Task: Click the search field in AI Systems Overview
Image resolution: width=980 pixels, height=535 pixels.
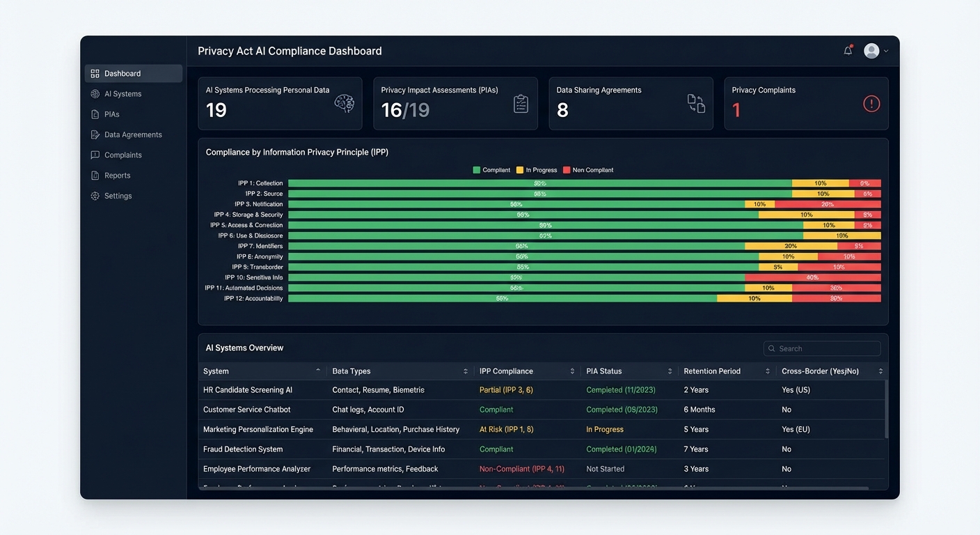Action: coord(822,348)
